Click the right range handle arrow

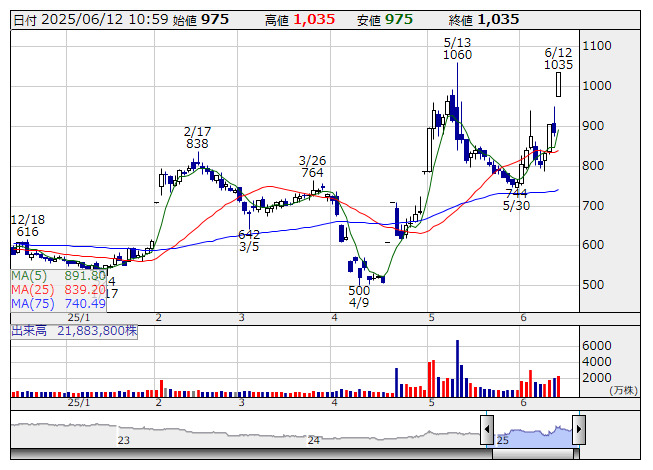point(579,430)
